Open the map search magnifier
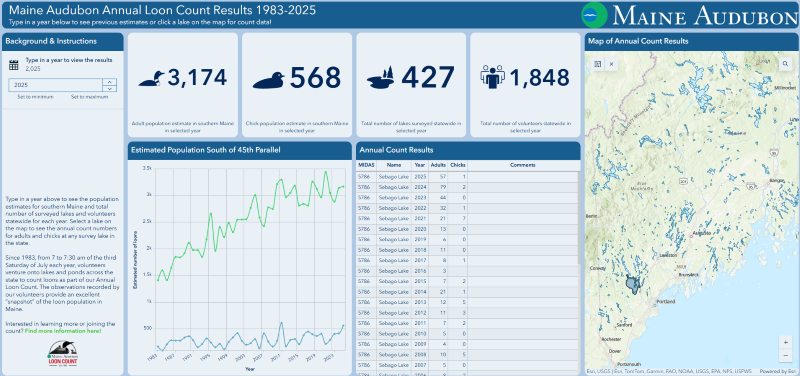800x376 pixels. click(785, 64)
